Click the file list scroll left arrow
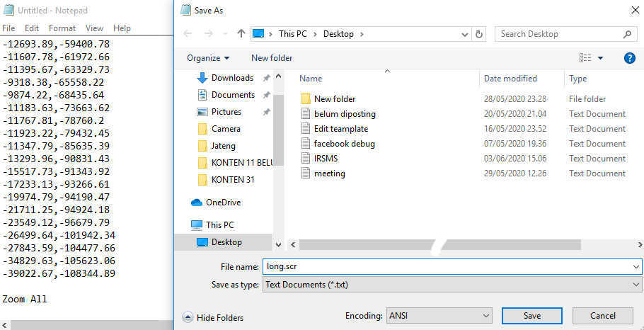Image resolution: width=644 pixels, height=330 pixels. (x=293, y=245)
